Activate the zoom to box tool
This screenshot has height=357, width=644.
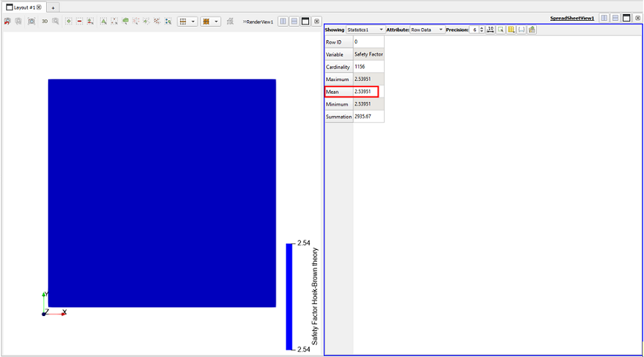point(56,22)
